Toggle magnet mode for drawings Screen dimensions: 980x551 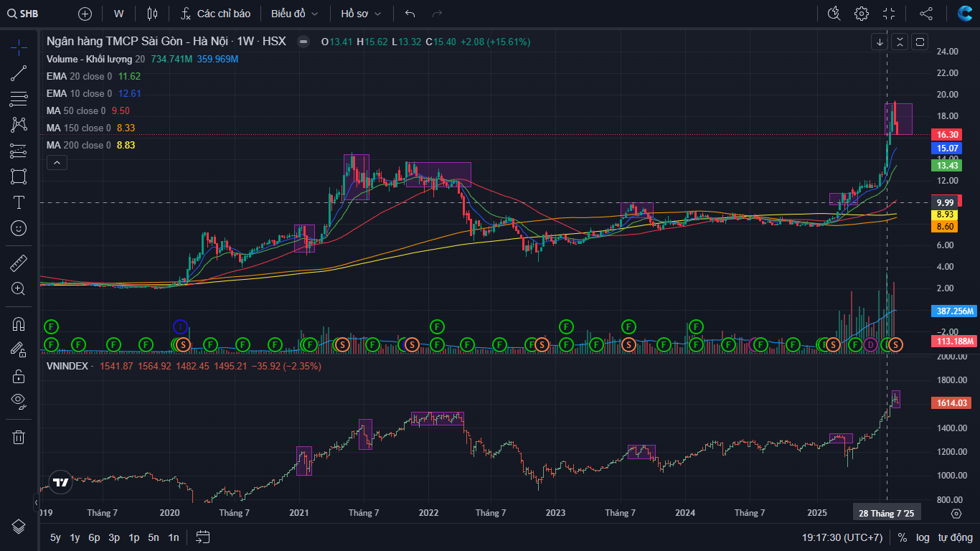tap(19, 324)
